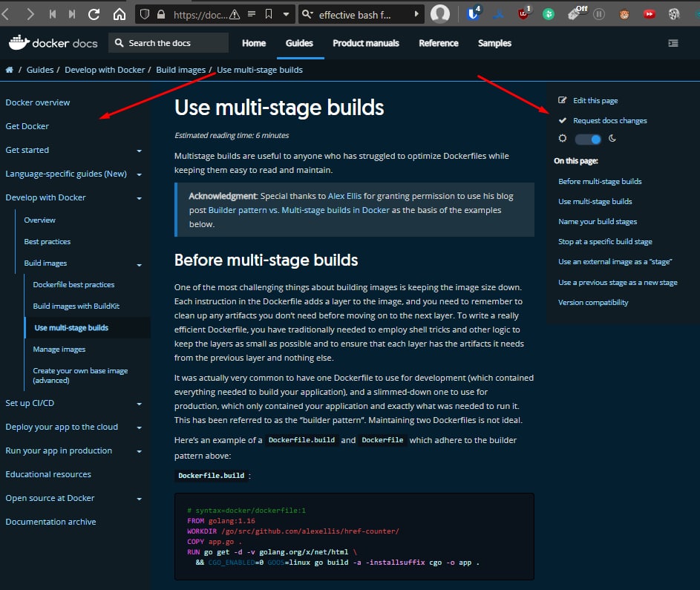The height and width of the screenshot is (590, 700).
Task: Open Builder pattern vs. Multi-stage builds link
Action: (298, 210)
